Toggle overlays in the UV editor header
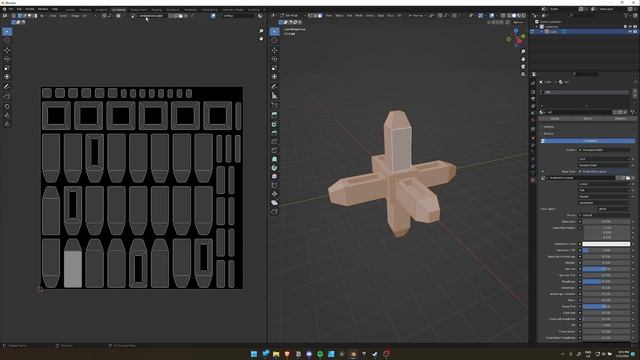The width and height of the screenshot is (640, 360). (213, 16)
